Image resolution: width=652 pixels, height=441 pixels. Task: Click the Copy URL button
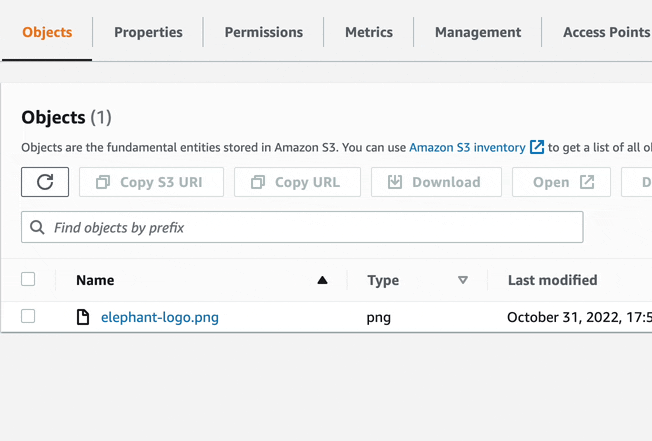(297, 182)
